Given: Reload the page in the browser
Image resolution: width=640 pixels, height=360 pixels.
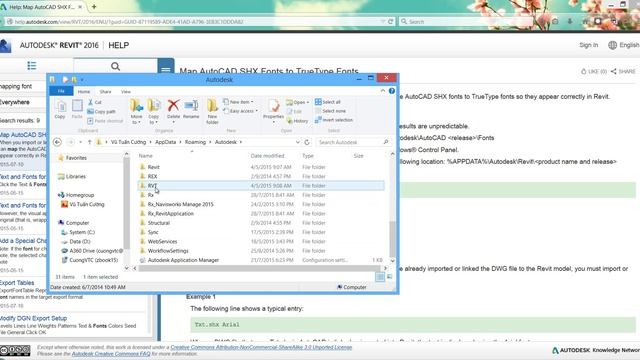Looking at the screenshot, I should click(391, 21).
